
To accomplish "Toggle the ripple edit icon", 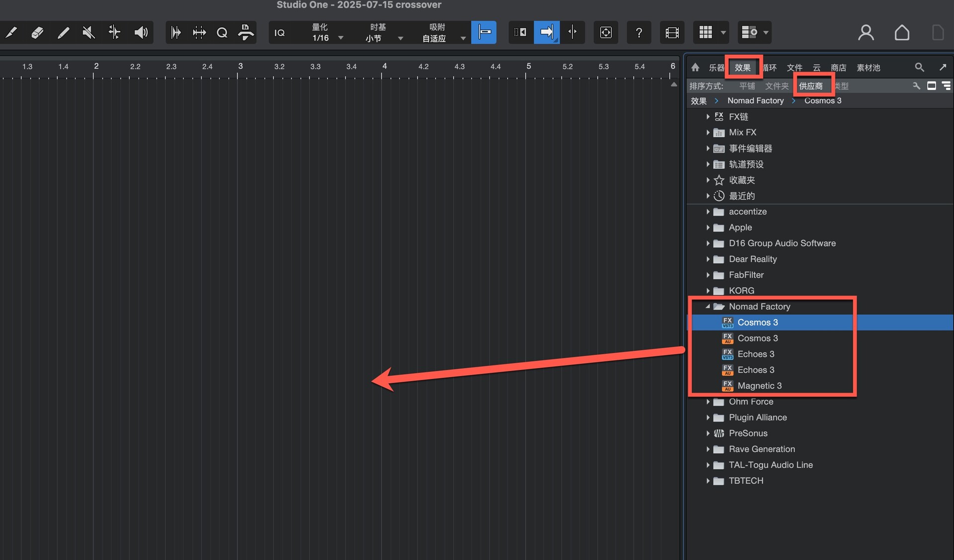I will (x=521, y=33).
